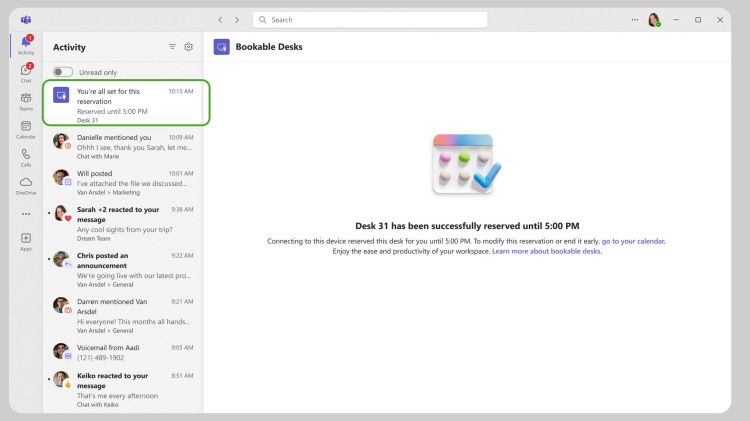Click the Bookable Desks app icon in header

[221, 47]
